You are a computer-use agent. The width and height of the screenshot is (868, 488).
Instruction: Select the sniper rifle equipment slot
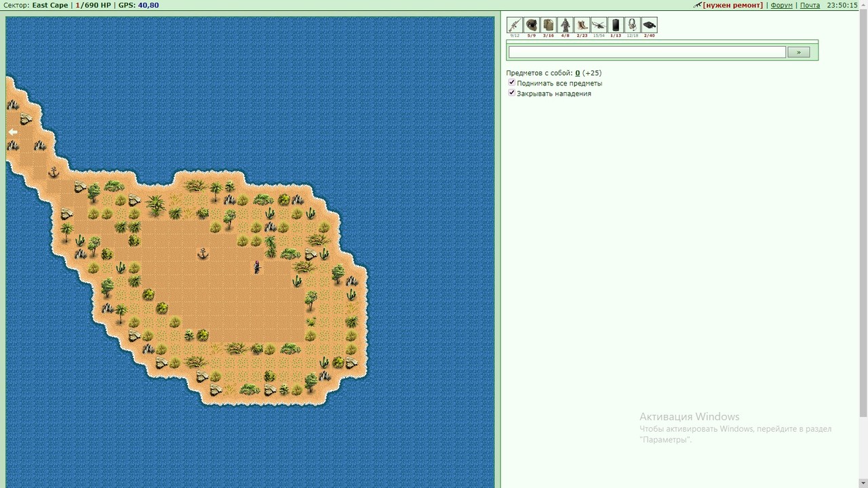coord(515,25)
